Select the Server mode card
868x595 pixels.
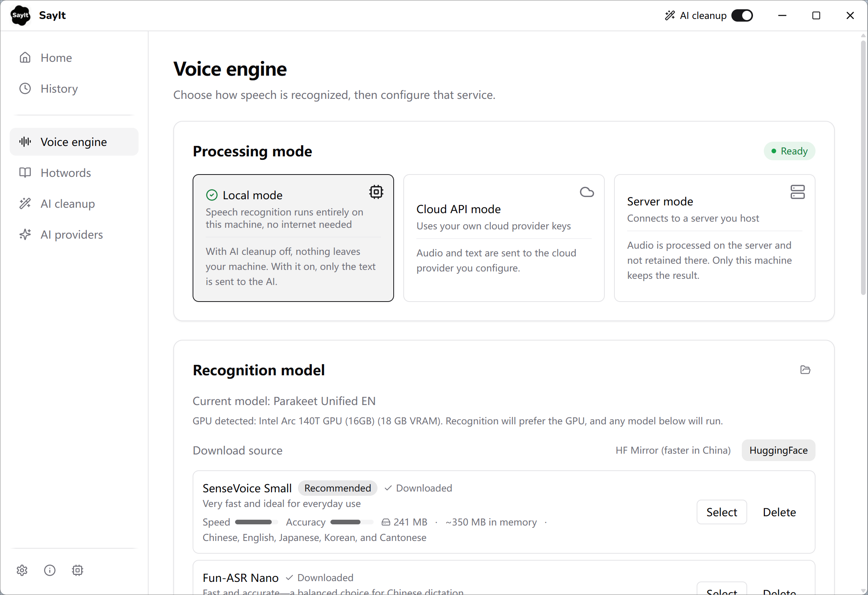pos(715,238)
